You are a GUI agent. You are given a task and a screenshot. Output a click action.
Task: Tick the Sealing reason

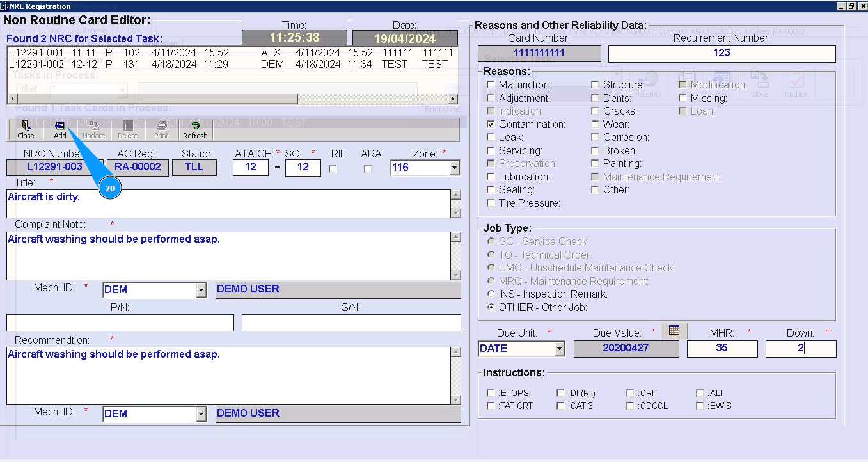491,189
